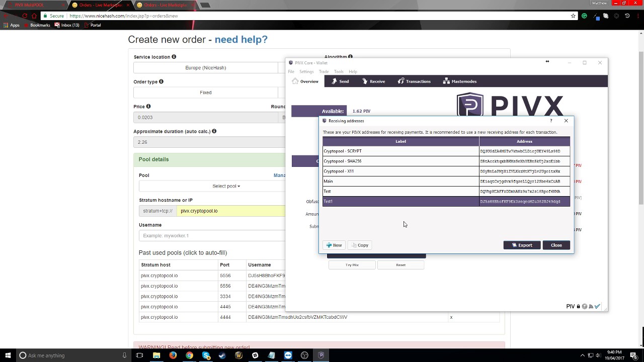Open the Tools menu in PIVX Core
Viewport: 644px width, 362px height.
click(339, 71)
